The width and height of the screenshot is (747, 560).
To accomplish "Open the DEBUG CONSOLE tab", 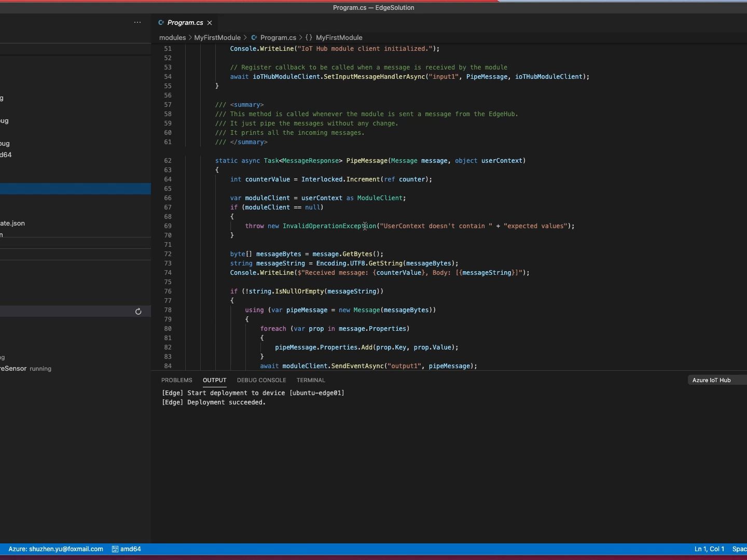I will (x=261, y=380).
